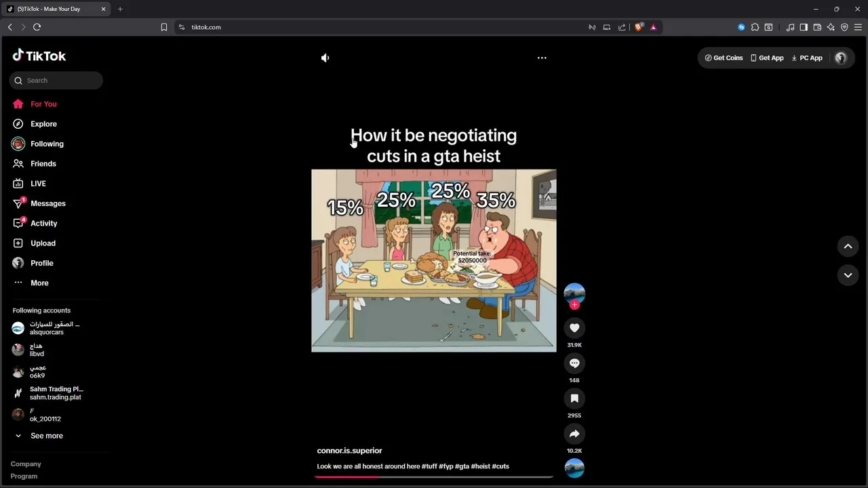Click the #heist hashtag
This screenshot has width=868, height=488.
coord(481,466)
